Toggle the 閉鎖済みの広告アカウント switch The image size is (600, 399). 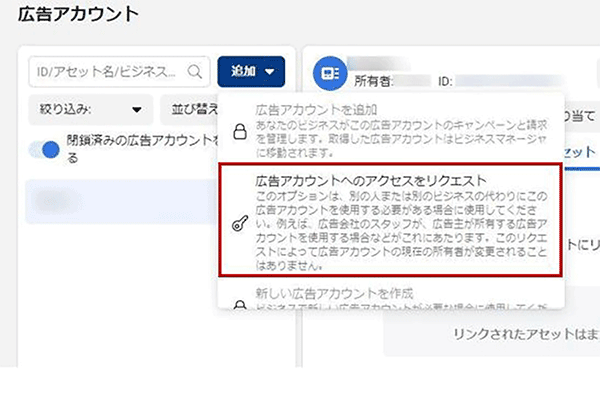[45, 149]
